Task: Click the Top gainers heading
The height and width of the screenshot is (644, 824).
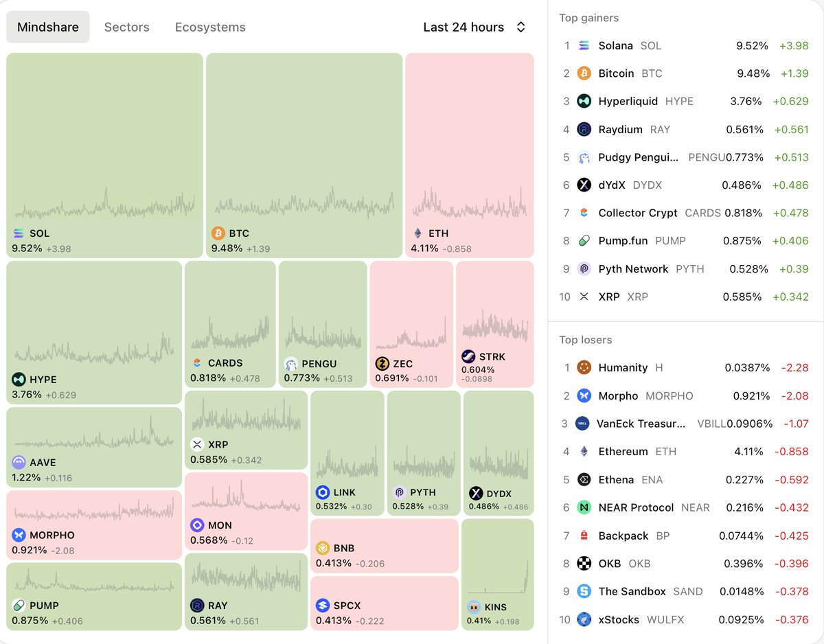Action: pos(589,18)
